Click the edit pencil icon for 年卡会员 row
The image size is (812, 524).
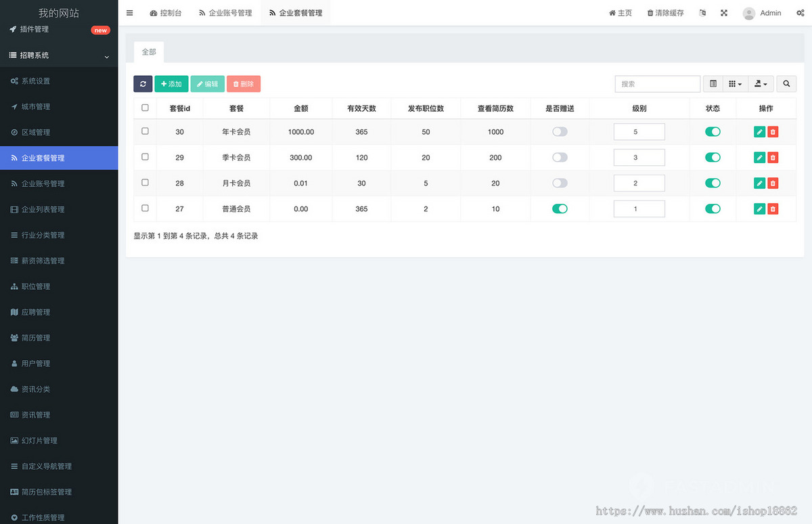[759, 132]
